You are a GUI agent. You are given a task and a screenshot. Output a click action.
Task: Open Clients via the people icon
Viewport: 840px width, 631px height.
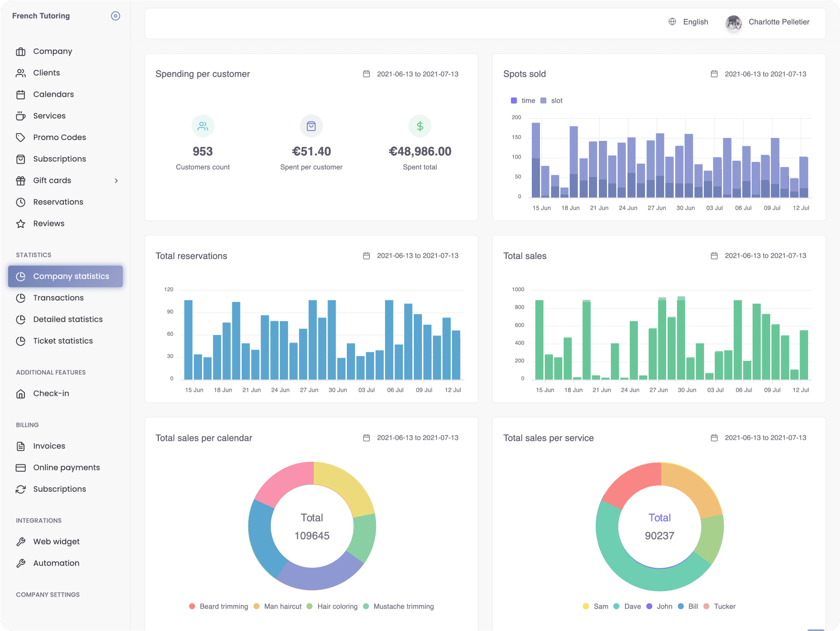[x=21, y=73]
